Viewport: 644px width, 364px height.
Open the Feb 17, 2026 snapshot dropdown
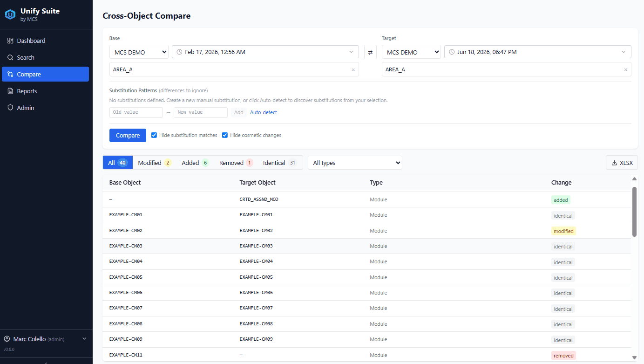[x=265, y=52]
